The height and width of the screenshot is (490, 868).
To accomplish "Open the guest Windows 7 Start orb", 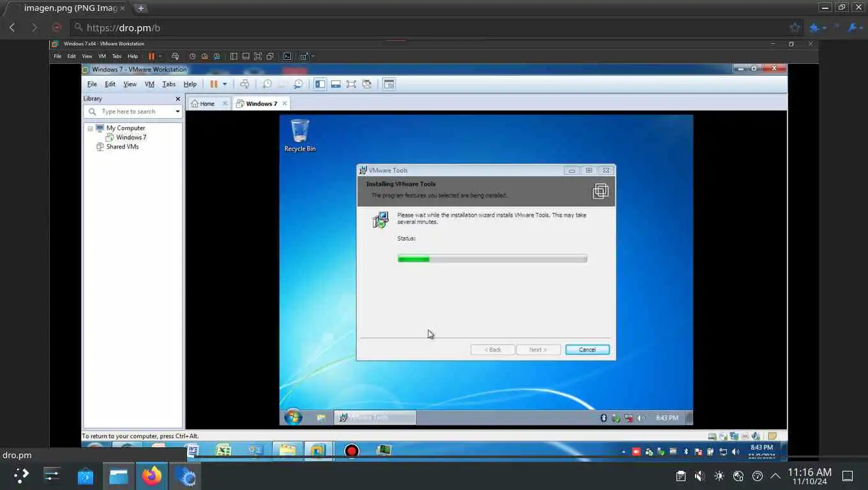I will coord(293,418).
